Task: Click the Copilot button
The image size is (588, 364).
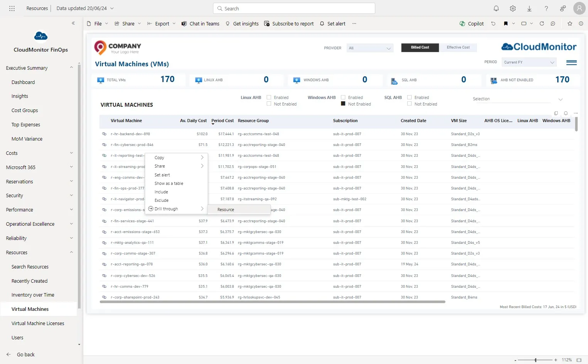Action: (x=472, y=23)
